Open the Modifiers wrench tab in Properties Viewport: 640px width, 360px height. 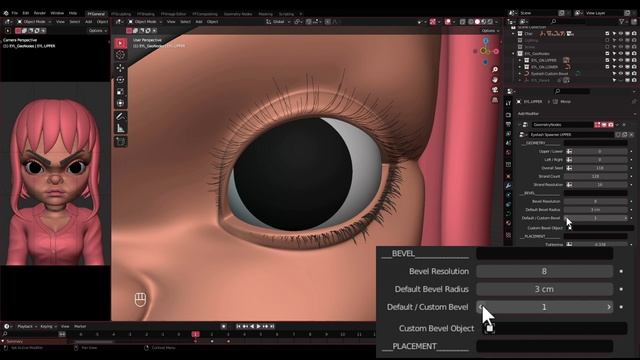pyautogui.click(x=508, y=186)
